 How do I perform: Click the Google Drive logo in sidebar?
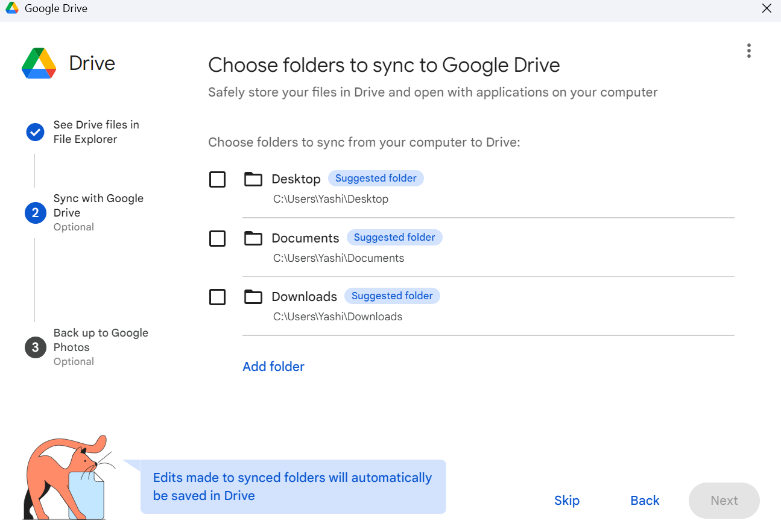click(39, 63)
